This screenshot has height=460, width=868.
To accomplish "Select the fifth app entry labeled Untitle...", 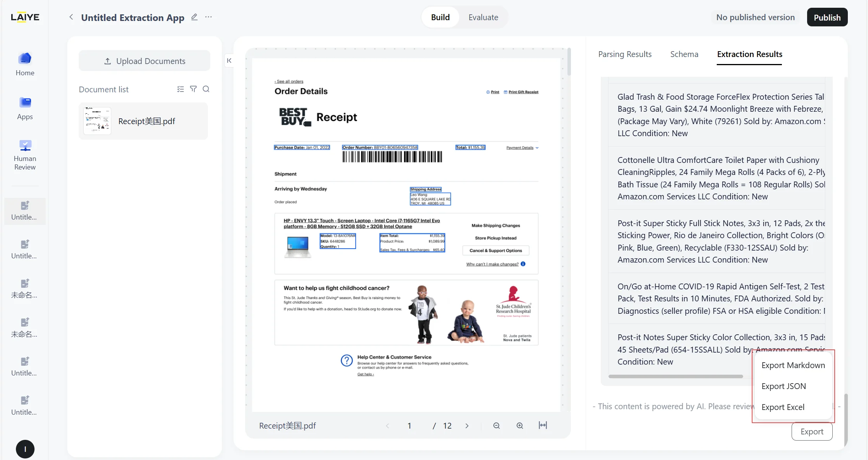I will (25, 367).
